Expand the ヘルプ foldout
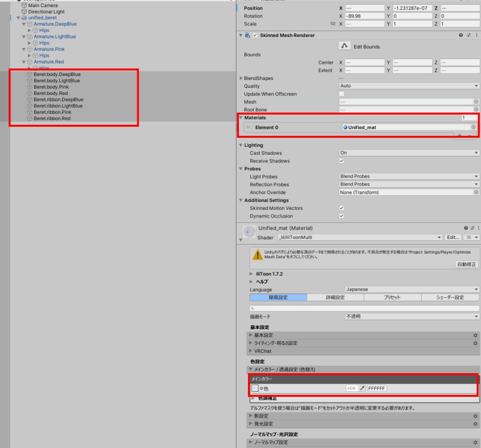The image size is (481, 448). 251,281
